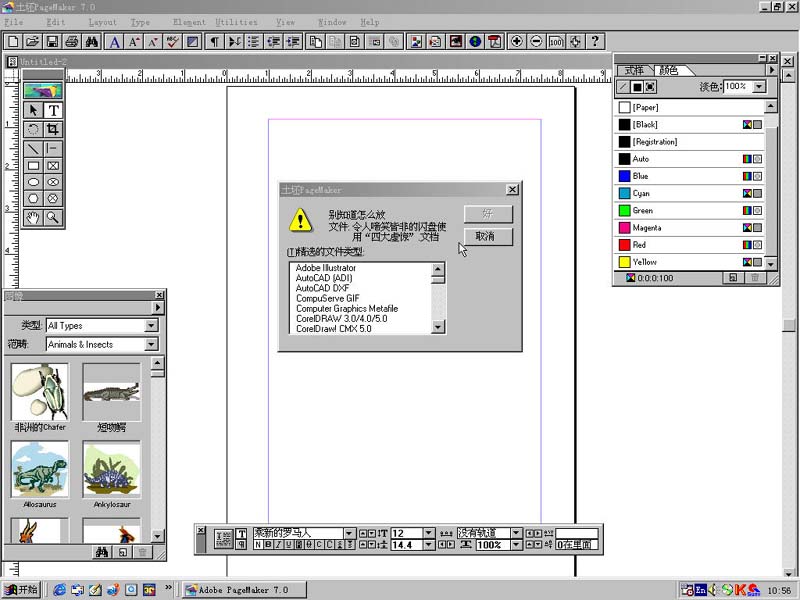The width and height of the screenshot is (800, 600).
Task: Switch control palette to character view 'T'
Action: [242, 534]
